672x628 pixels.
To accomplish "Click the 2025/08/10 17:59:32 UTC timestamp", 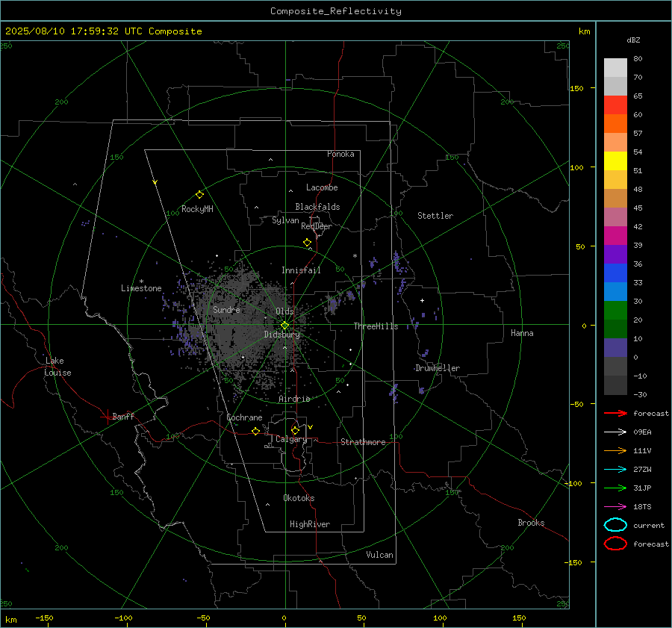I will 103,31.
